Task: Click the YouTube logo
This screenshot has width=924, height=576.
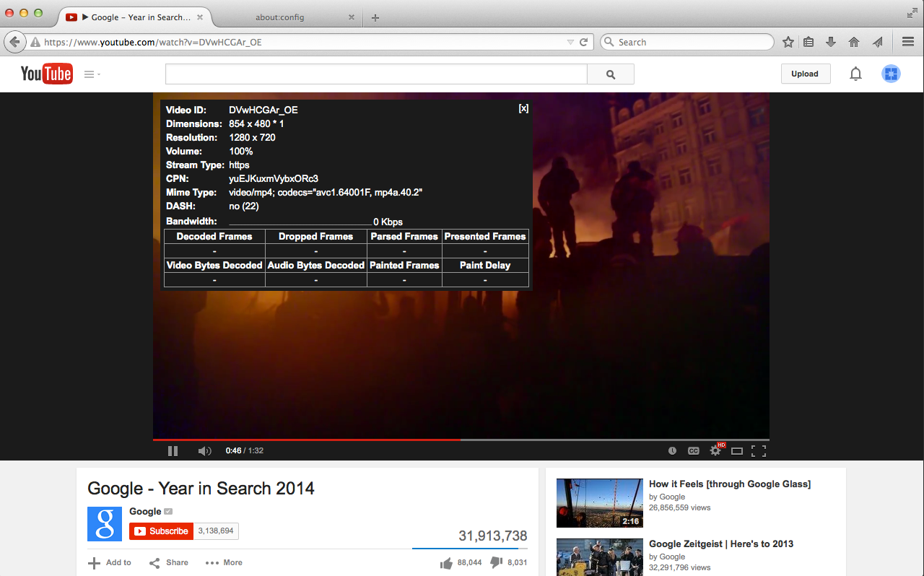Action: [x=46, y=74]
